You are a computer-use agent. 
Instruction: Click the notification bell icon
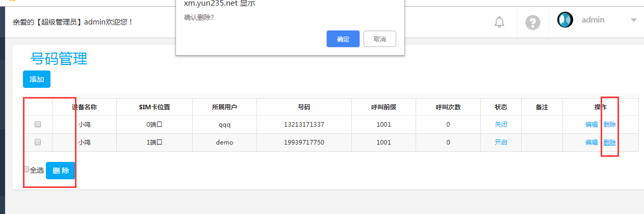pyautogui.click(x=499, y=22)
